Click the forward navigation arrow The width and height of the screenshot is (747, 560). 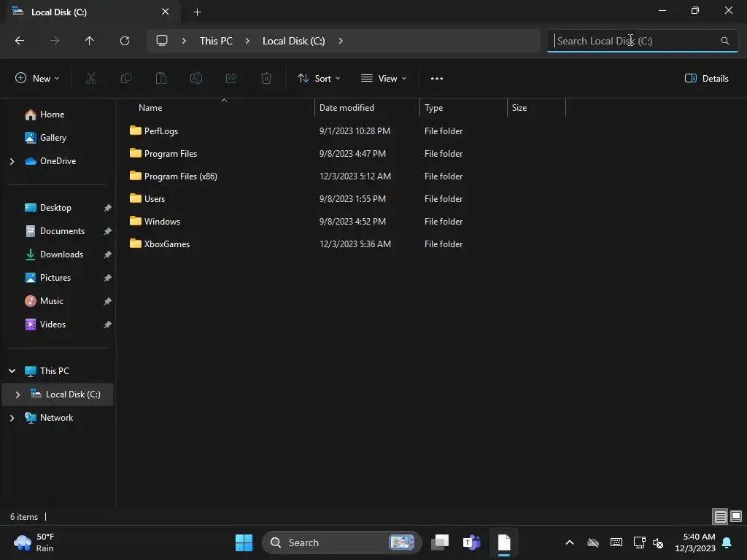tap(55, 41)
